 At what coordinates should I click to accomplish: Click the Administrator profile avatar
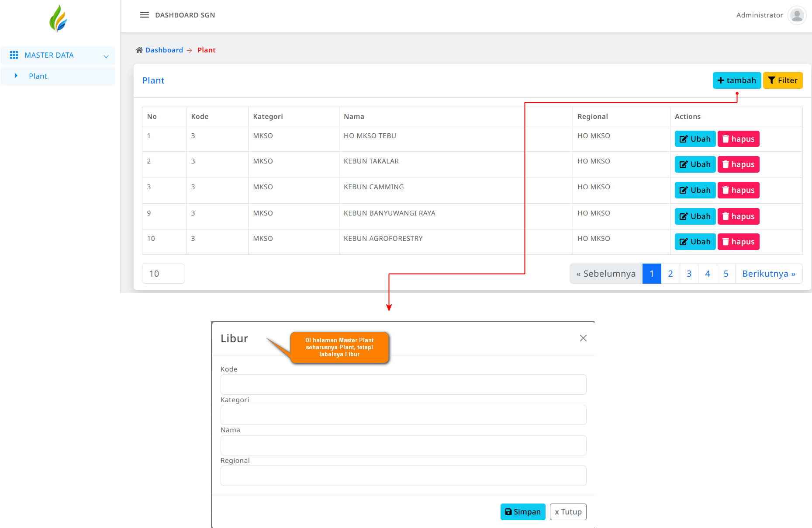(797, 15)
